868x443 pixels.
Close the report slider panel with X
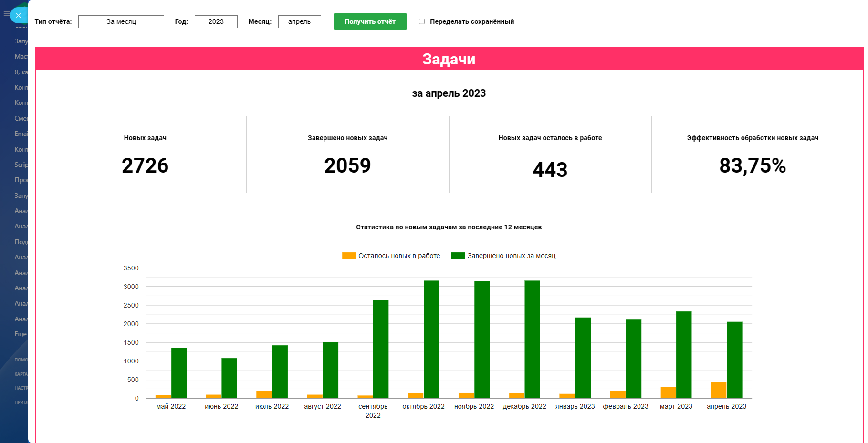tap(18, 16)
